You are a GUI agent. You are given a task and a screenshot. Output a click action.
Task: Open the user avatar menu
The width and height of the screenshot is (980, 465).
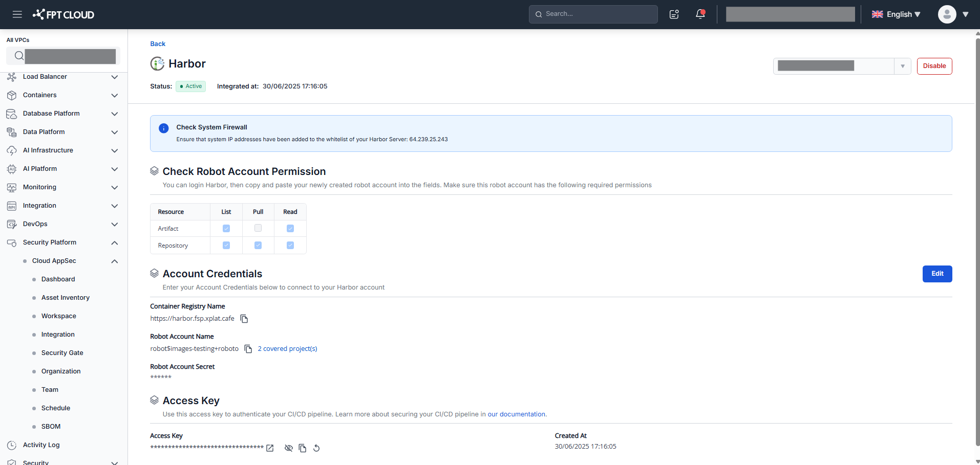coord(947,14)
